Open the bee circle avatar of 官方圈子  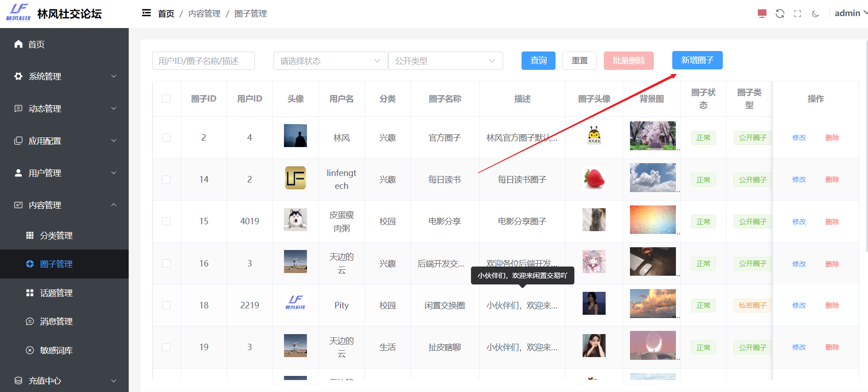click(x=594, y=136)
